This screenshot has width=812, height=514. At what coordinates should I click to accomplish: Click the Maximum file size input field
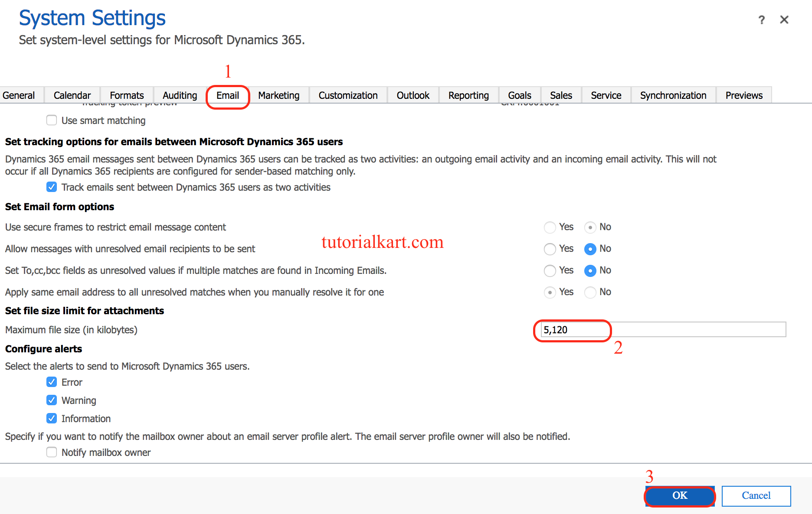pyautogui.click(x=607, y=329)
